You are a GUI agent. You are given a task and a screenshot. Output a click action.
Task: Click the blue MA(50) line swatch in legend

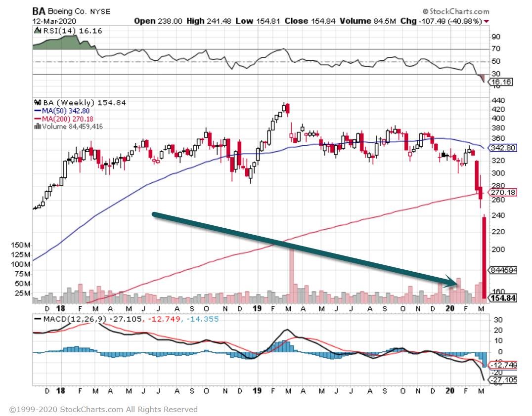[38, 111]
